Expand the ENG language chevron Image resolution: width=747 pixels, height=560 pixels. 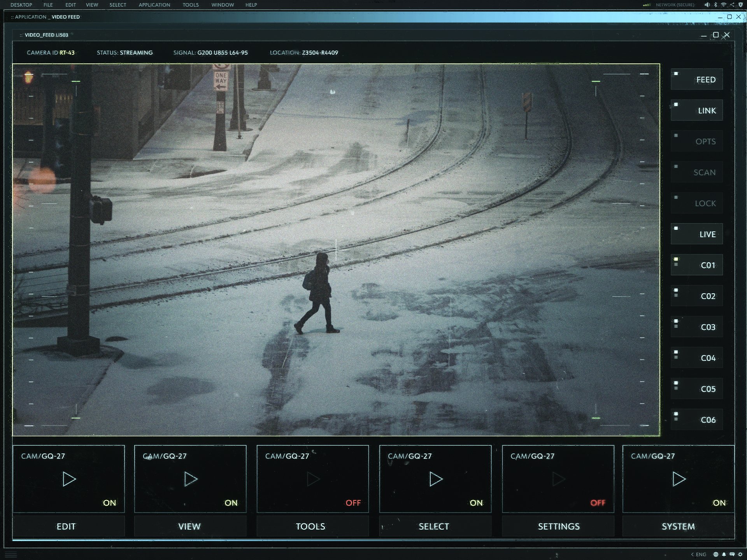click(693, 554)
